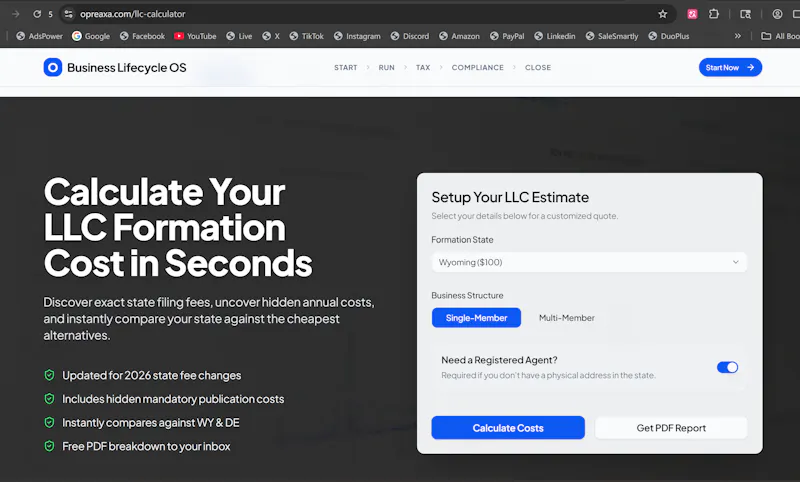Open the SaleSmartly bookmark

612,36
